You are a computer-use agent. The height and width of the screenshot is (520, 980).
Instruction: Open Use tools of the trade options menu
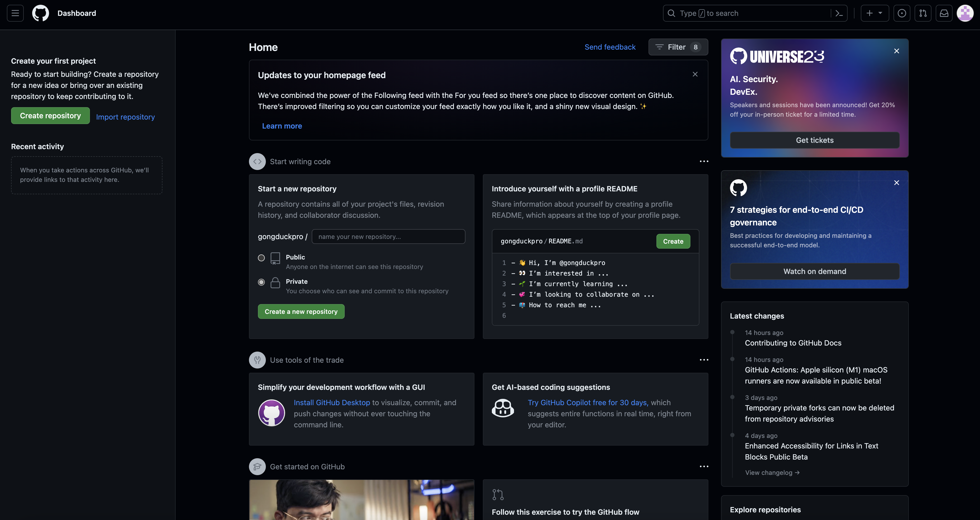[704, 360]
